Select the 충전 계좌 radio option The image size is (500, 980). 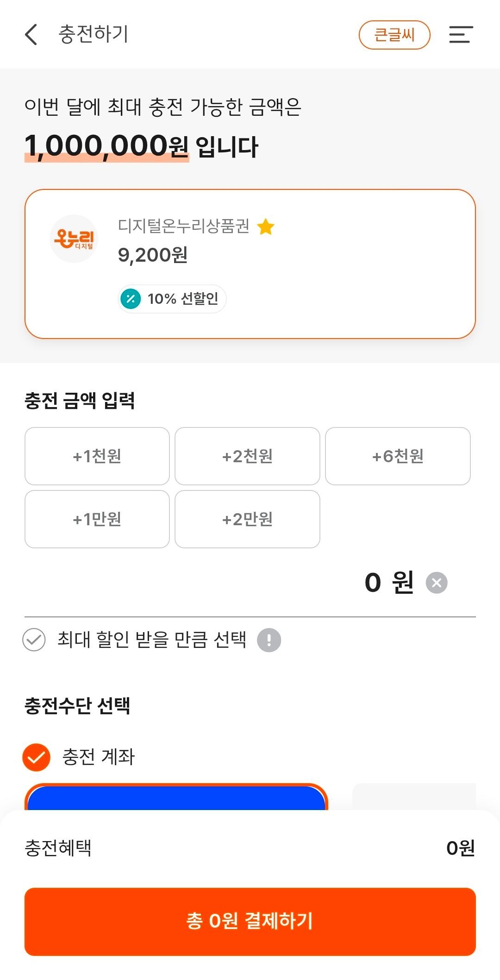point(36,757)
